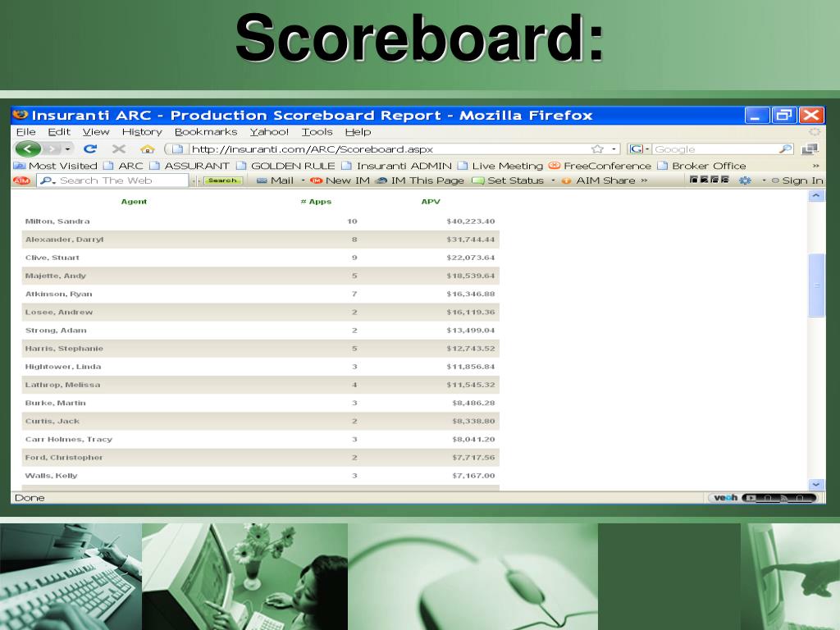Expand the AIM toolbar overflow chevron

pyautogui.click(x=644, y=180)
